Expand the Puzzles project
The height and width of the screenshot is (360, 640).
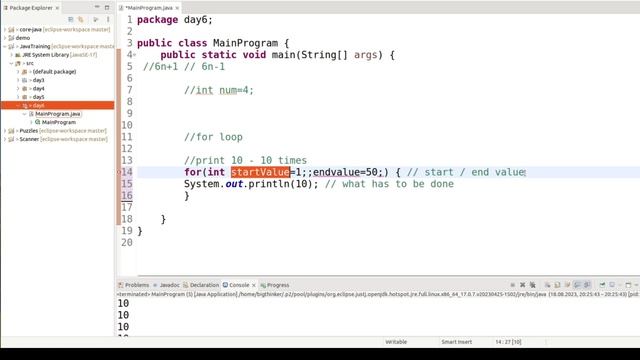5,131
